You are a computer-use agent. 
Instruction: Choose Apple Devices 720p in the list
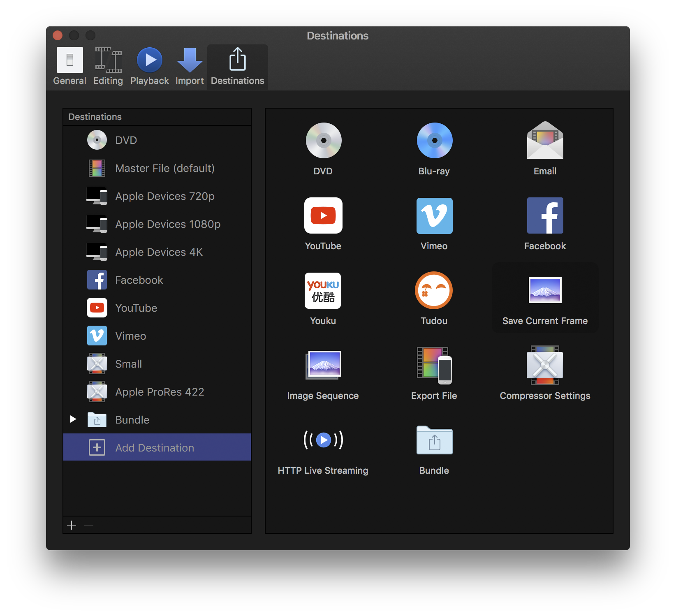157,196
